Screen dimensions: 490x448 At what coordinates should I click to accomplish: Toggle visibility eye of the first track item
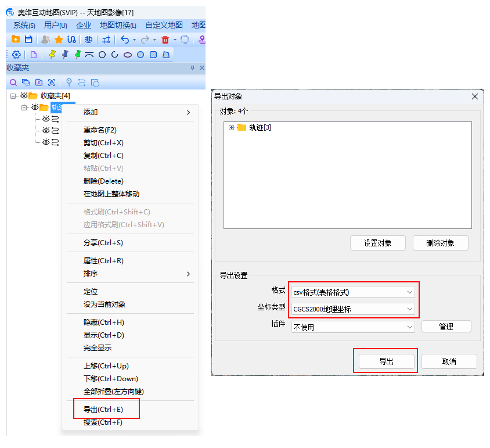(46, 119)
